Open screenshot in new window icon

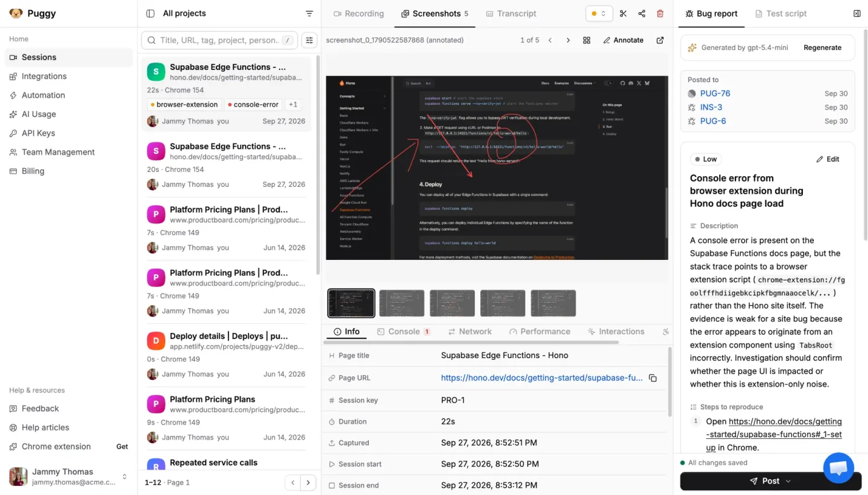660,40
